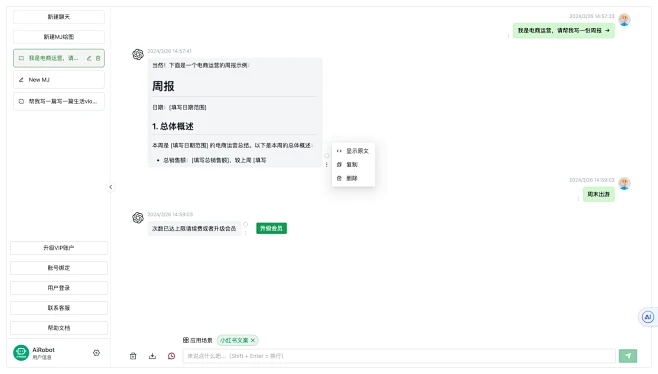Click the three-dot menu left of 周末出游

[578, 199]
